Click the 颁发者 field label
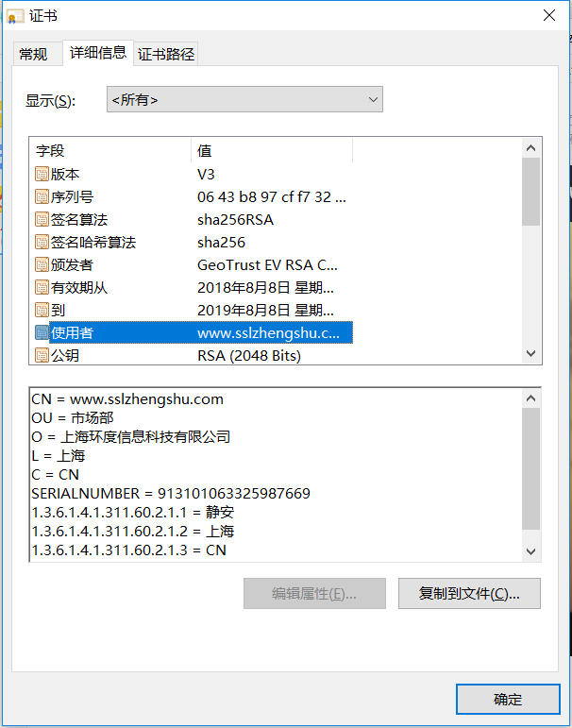Image resolution: width=572 pixels, height=728 pixels. point(72,265)
